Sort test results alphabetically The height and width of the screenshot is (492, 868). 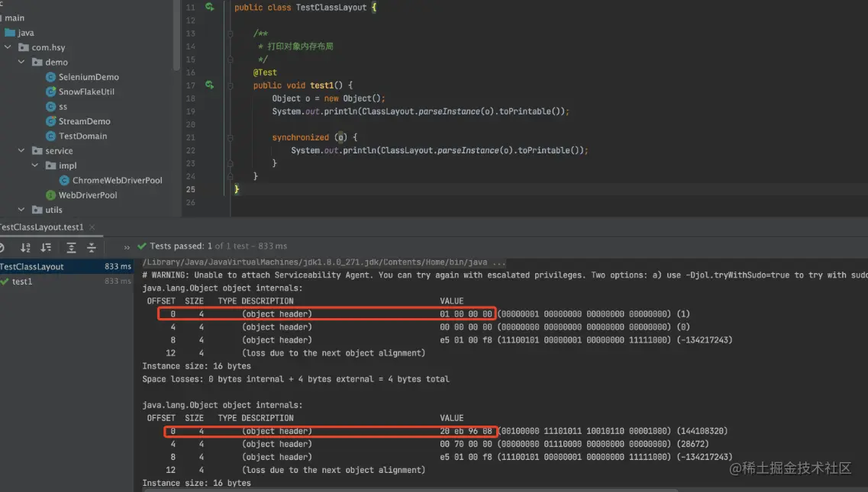click(x=25, y=247)
